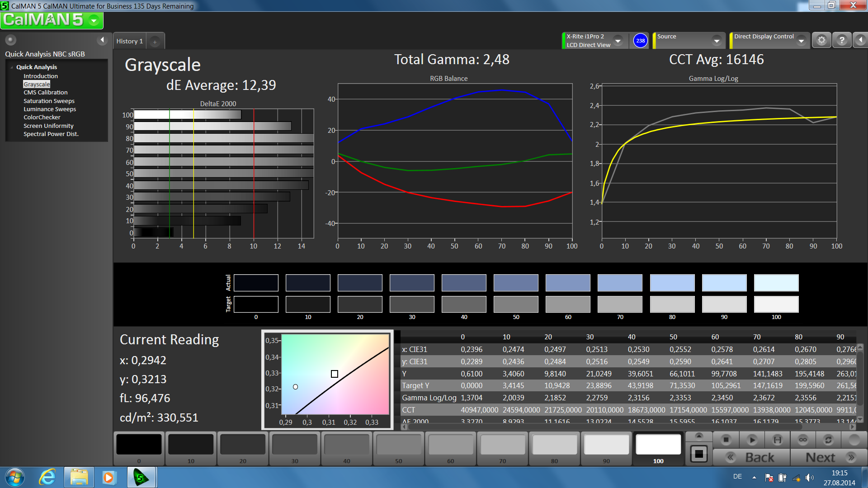Expand the Direct Display Control dropdown
Viewport: 868px width, 488px height.
801,41
